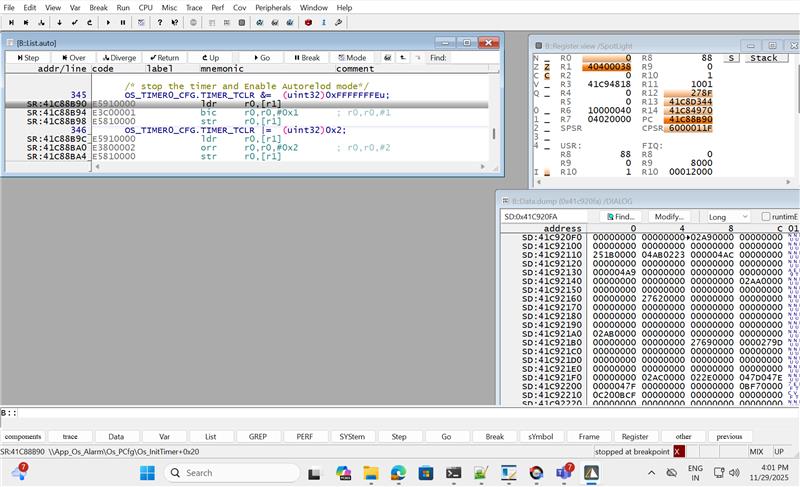800x487 pixels.
Task: Click the blue info icon in main toolbar
Action: (x=323, y=22)
